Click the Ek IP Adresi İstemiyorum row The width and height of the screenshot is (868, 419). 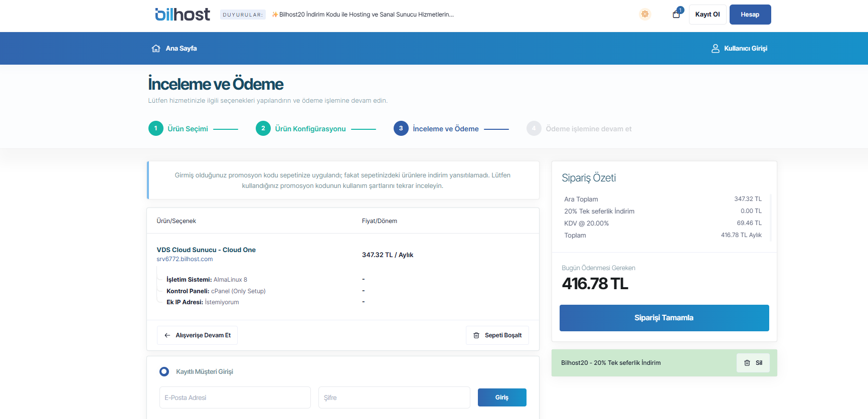[203, 302]
